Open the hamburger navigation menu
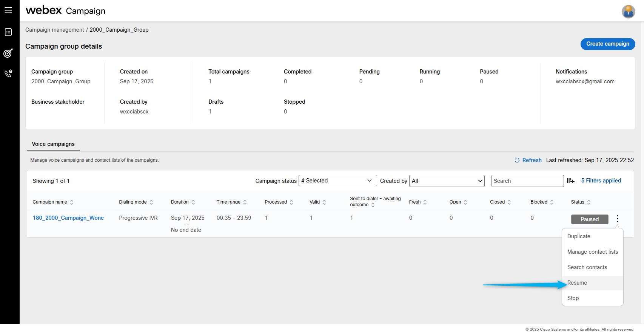This screenshot has height=334, width=644. point(8,10)
